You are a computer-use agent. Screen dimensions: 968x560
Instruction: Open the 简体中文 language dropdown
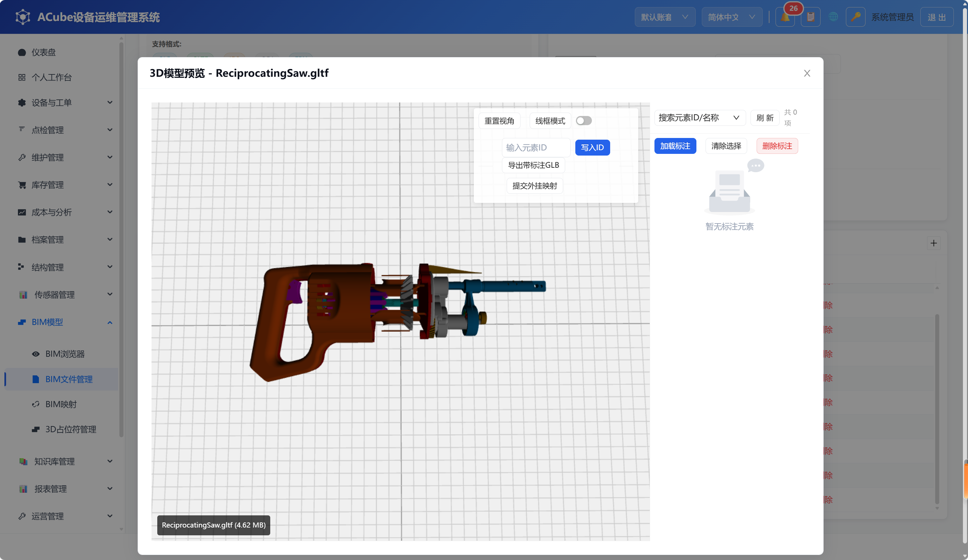tap(732, 17)
